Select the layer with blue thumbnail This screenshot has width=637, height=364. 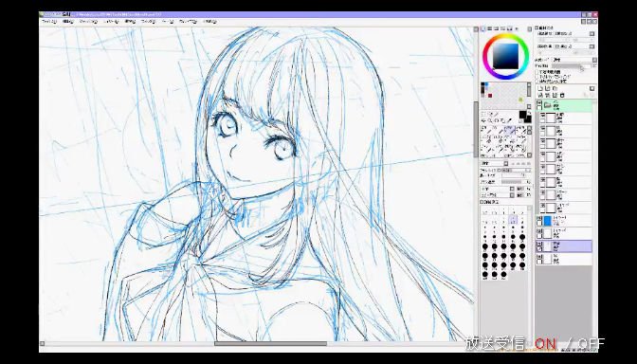(564, 221)
